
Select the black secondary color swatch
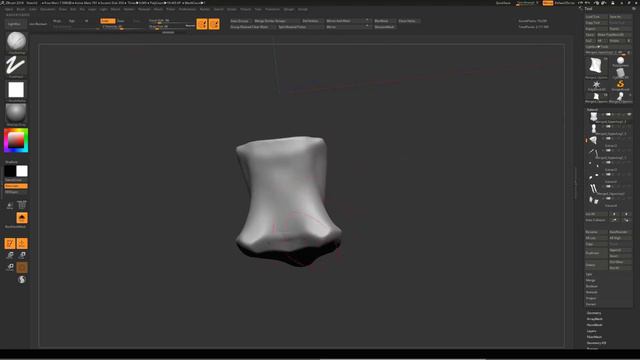(x=10, y=171)
